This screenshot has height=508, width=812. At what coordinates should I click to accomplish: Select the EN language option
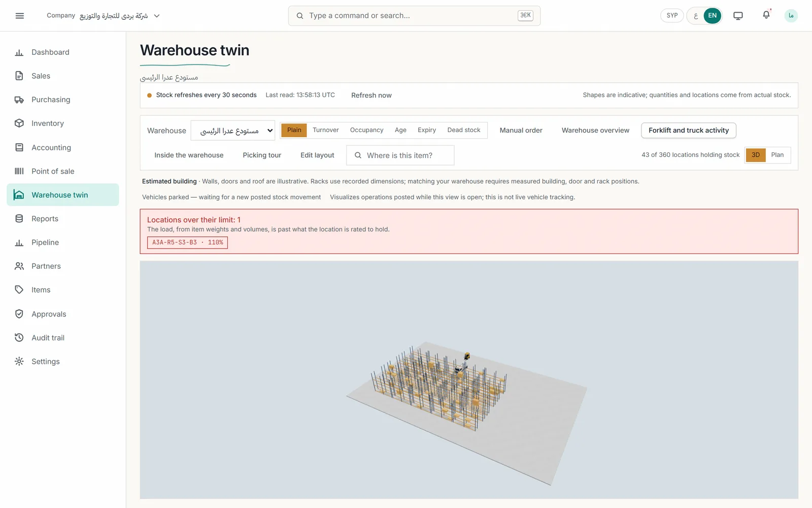(x=713, y=16)
